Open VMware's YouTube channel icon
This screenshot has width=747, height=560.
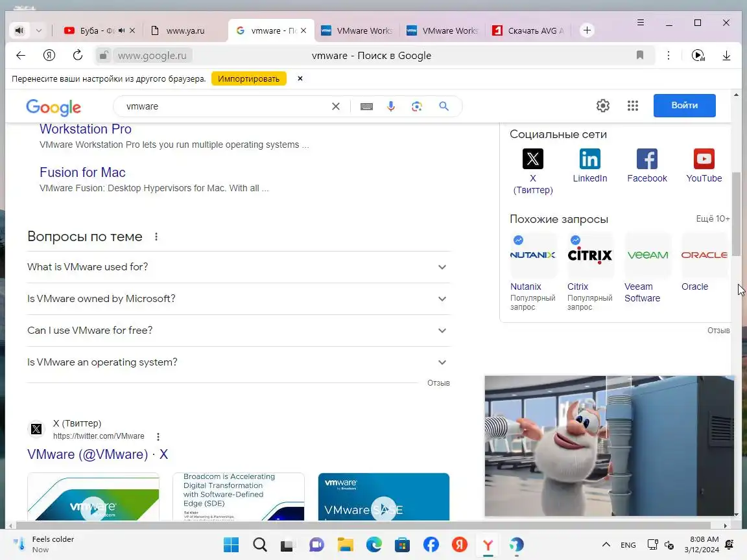[x=704, y=159]
